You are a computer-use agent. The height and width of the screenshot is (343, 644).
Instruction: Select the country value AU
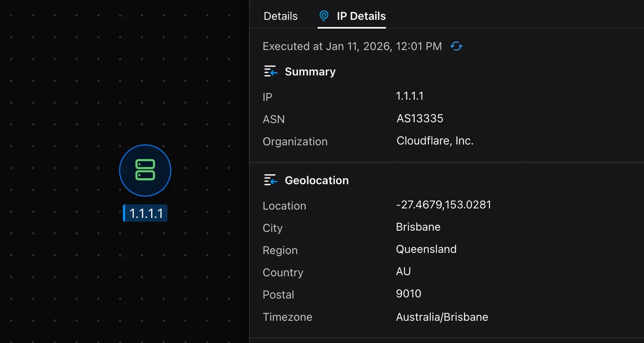tap(403, 272)
